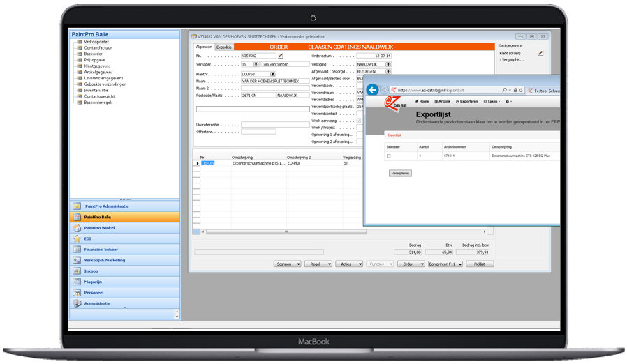The image size is (627, 364).
Task: Tick the Selecteer checkbox for article 571014
Action: (389, 156)
